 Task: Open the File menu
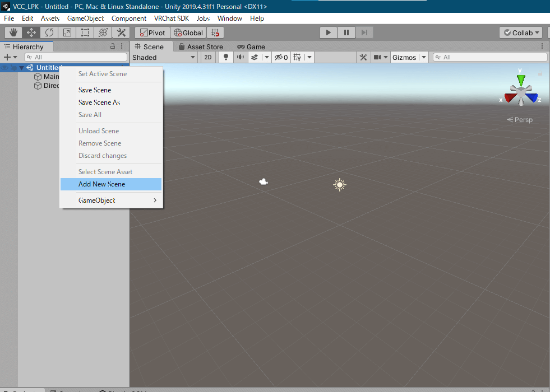[x=9, y=18]
